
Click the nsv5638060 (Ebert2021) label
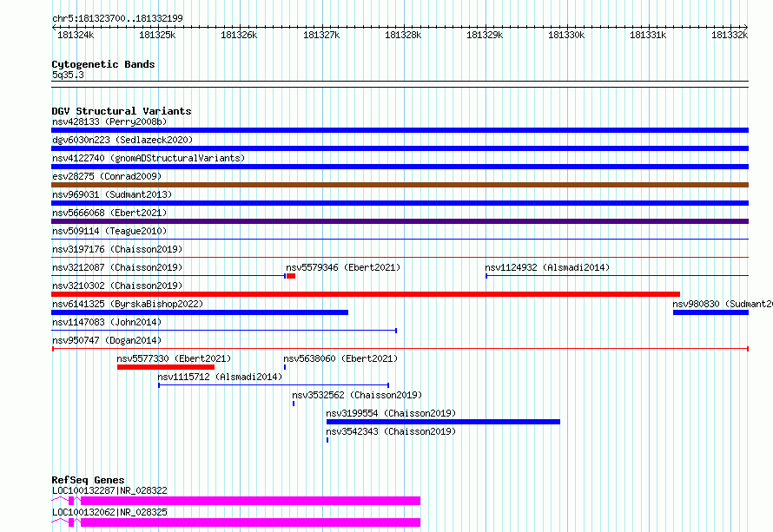click(340, 358)
